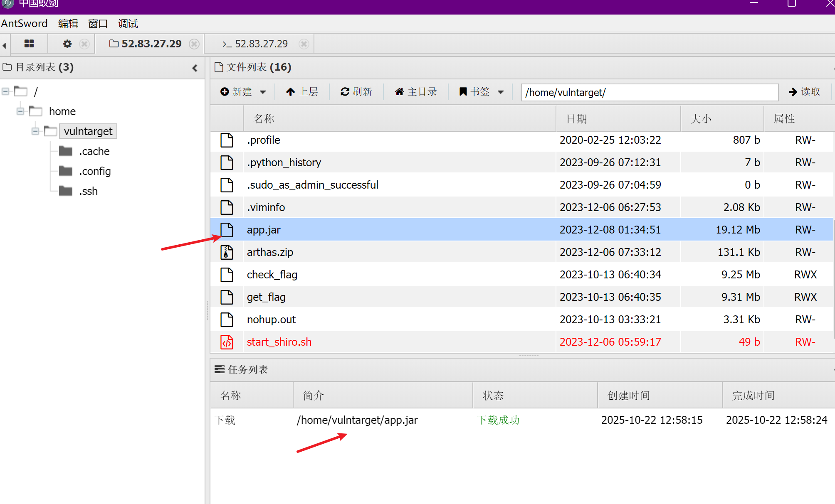The height and width of the screenshot is (504, 835).
Task: Open the settings gear tab
Action: (x=67, y=44)
